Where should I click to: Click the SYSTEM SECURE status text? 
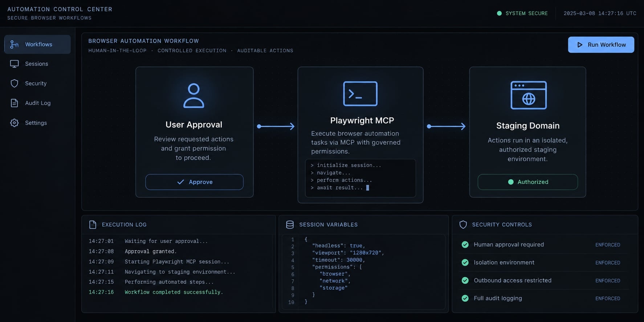(x=526, y=13)
